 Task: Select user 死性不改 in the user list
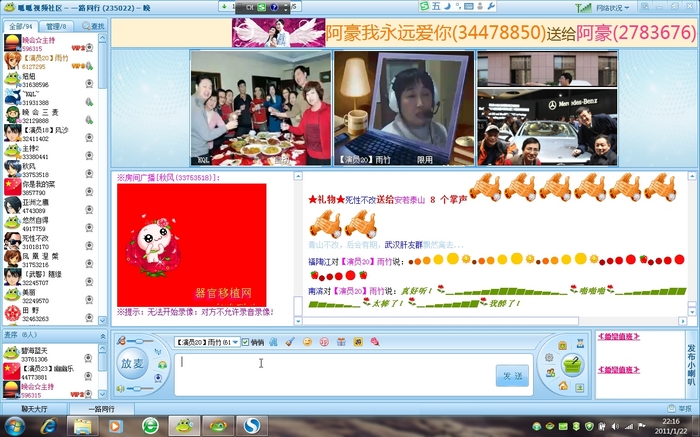pyautogui.click(x=50, y=242)
